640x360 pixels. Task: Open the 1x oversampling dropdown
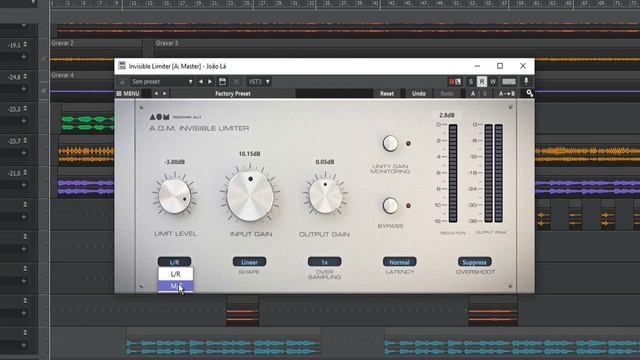click(324, 262)
